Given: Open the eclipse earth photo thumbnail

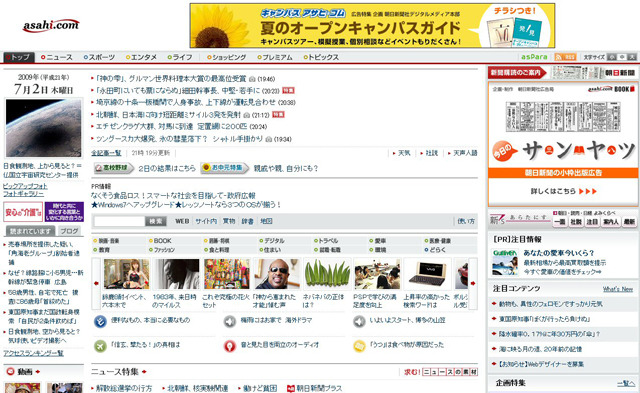Looking at the screenshot, I should [x=44, y=128].
